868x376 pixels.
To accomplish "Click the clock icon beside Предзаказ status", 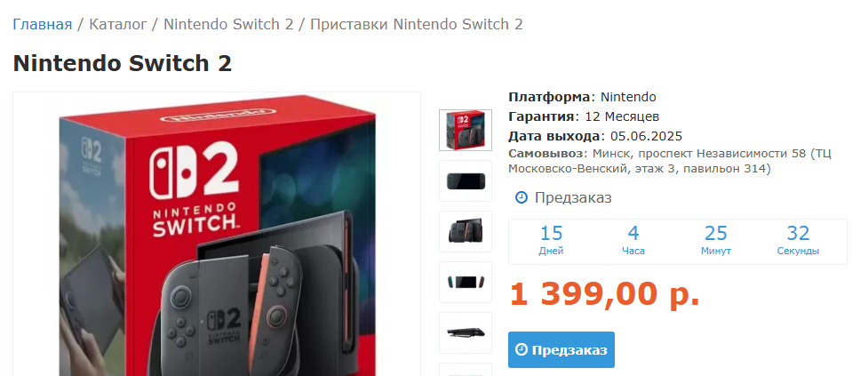I will [x=521, y=197].
